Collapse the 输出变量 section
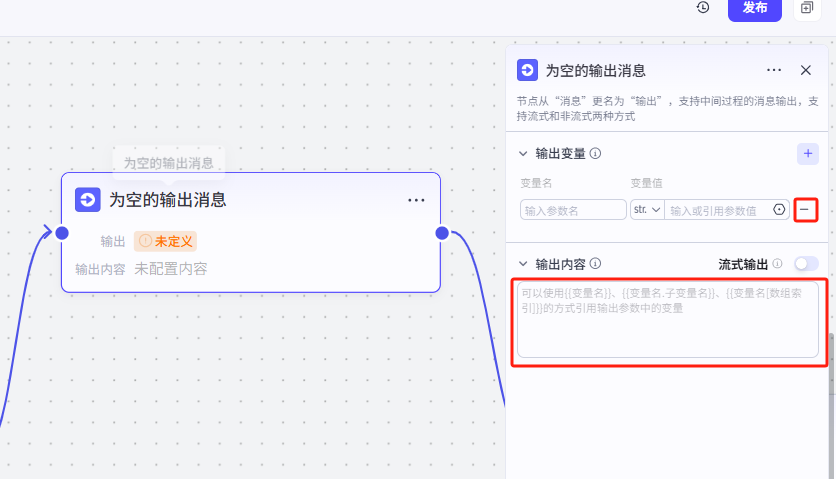The image size is (836, 479). pyautogui.click(x=522, y=154)
